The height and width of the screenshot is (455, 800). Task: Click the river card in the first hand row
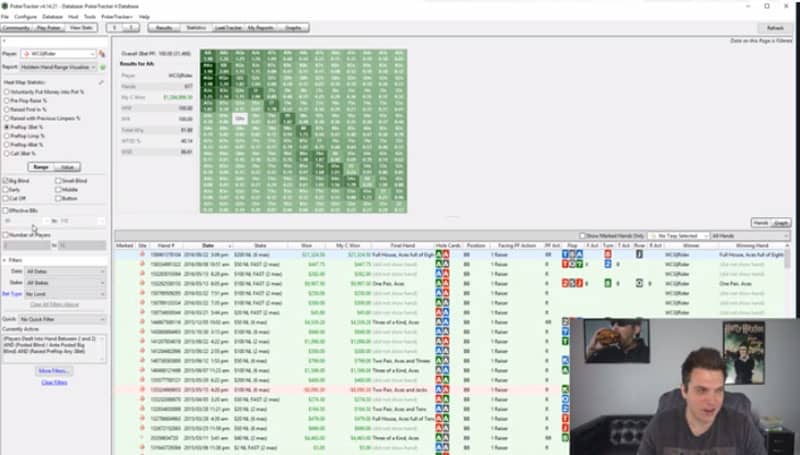coord(639,254)
